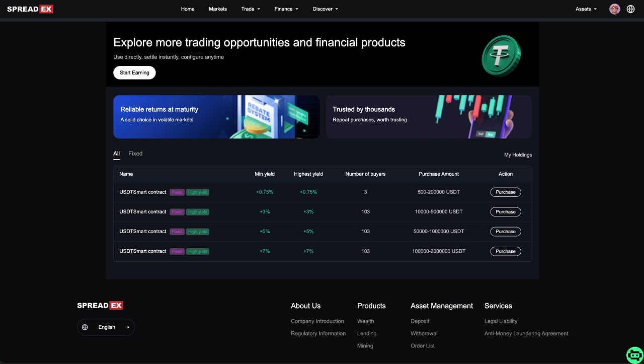Open Anti-Money Laundering Agreement link

pos(526,333)
